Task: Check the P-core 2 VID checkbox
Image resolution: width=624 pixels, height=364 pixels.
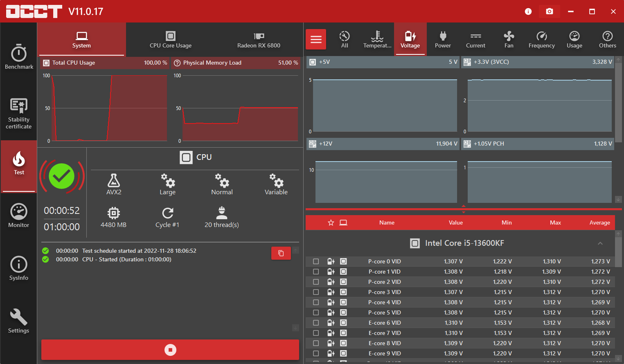Action: coord(316,282)
